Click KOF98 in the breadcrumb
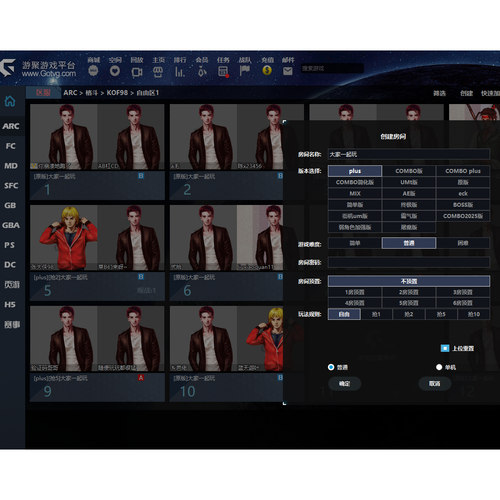This screenshot has width=500, height=500. click(117, 93)
